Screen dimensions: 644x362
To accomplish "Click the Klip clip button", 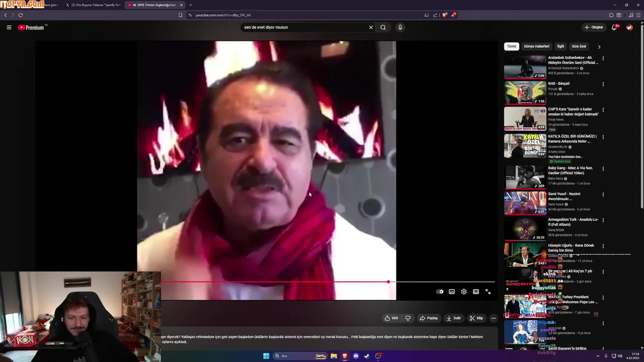I will [x=476, y=318].
